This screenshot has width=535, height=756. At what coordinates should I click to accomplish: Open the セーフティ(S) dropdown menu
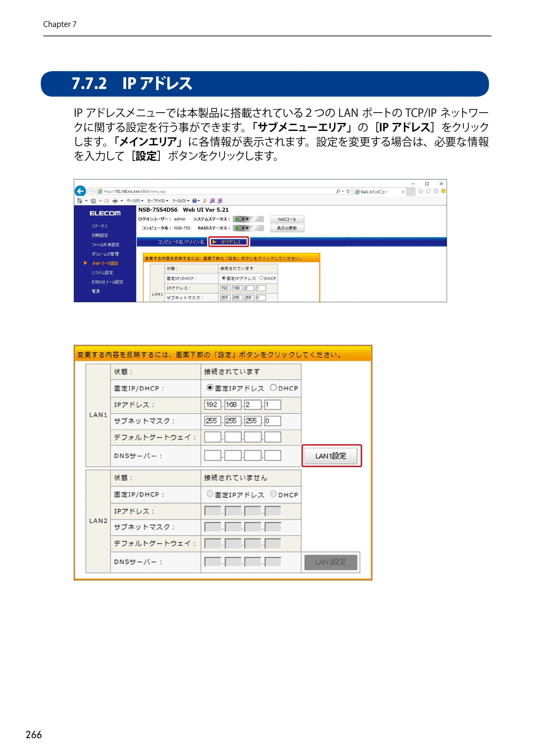(x=158, y=201)
